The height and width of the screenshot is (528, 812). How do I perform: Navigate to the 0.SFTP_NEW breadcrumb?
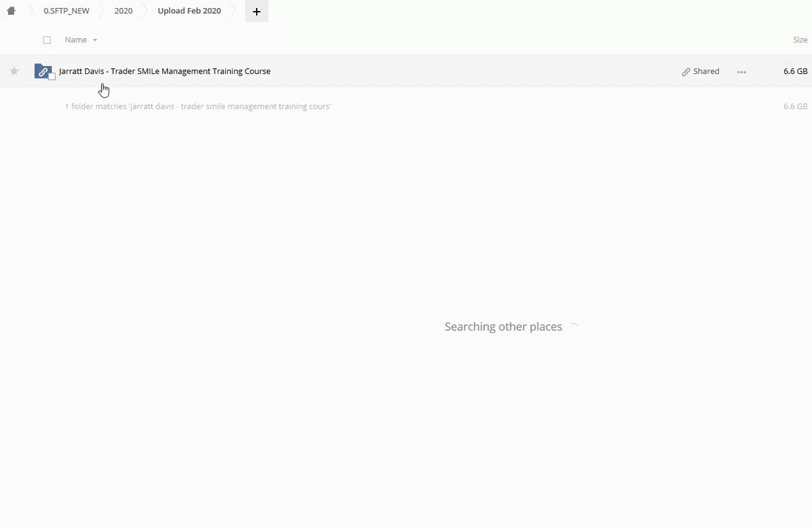[66, 11]
